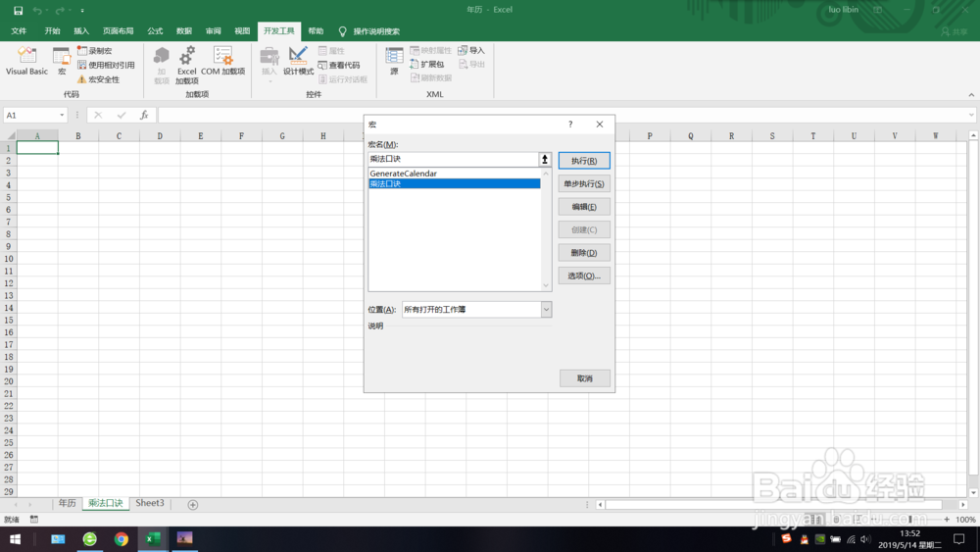The image size is (980, 552).
Task: Click Record Macro (录制宏)
Action: (x=94, y=51)
